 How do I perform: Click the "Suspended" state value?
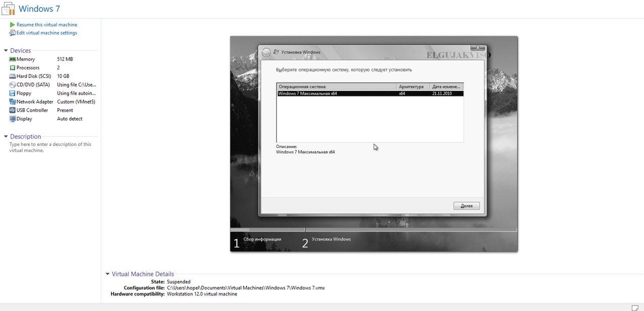pyautogui.click(x=179, y=282)
